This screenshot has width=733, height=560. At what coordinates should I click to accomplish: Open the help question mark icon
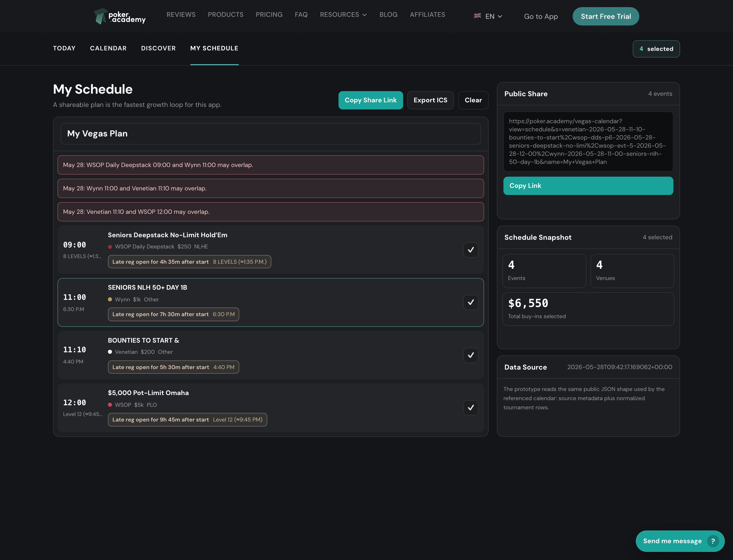[x=713, y=541]
